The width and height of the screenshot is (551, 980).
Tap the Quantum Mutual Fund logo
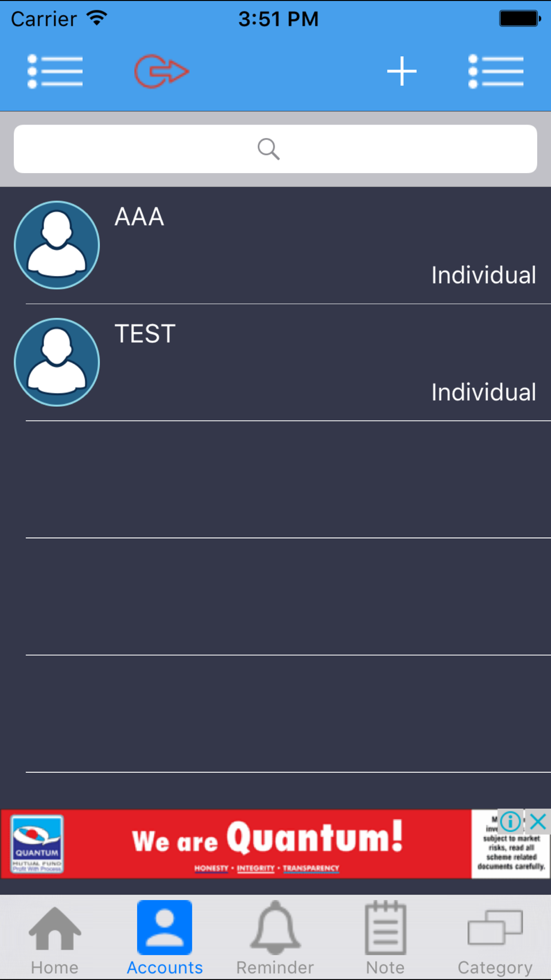pyautogui.click(x=37, y=844)
